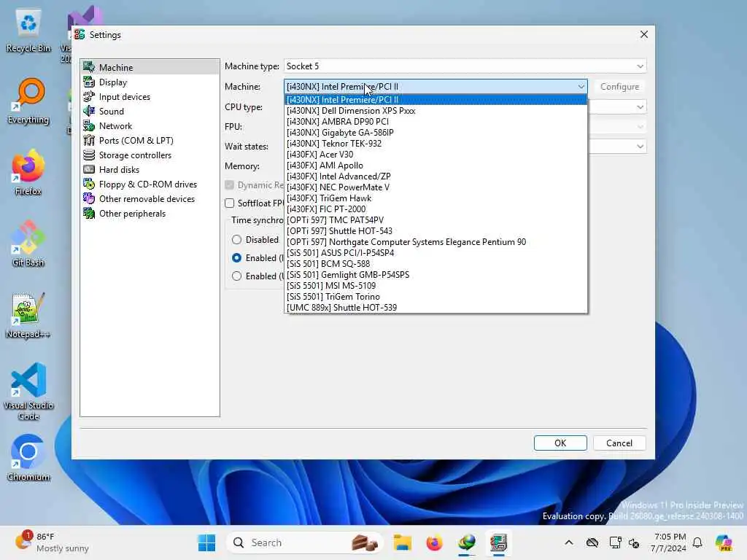
Task: Choose [OPTi 597] TMC PAT54PV
Action: [436, 220]
